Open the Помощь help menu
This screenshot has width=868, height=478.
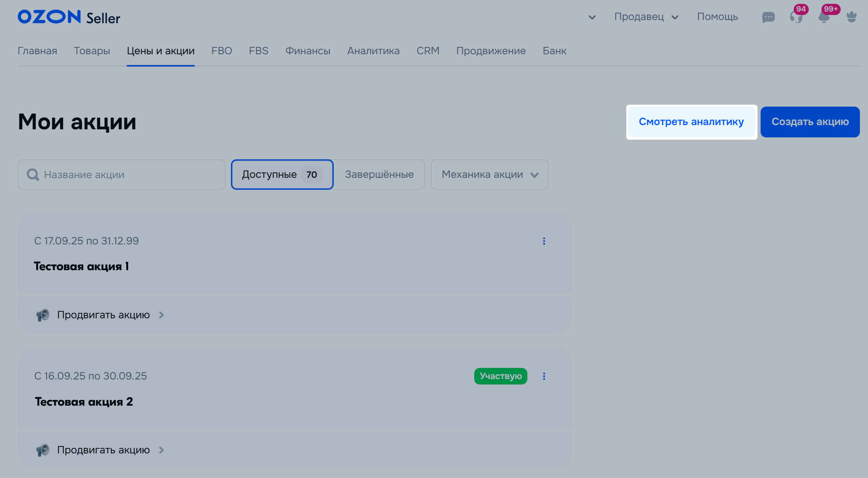(717, 17)
